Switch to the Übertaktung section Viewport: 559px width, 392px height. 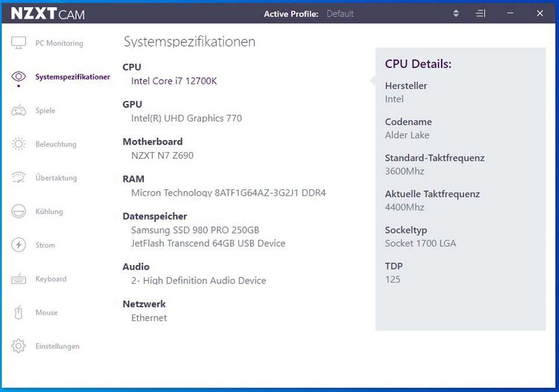[x=56, y=178]
